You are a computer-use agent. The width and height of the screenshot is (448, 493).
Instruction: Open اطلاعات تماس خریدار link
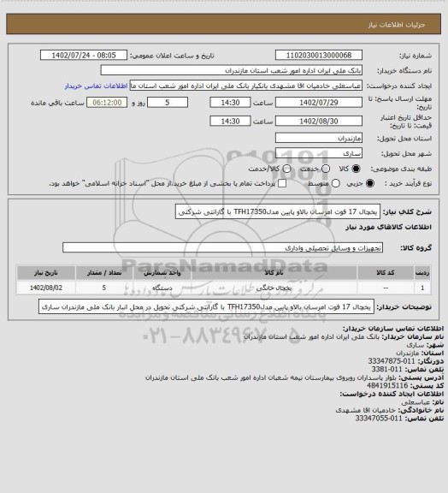pos(96,86)
